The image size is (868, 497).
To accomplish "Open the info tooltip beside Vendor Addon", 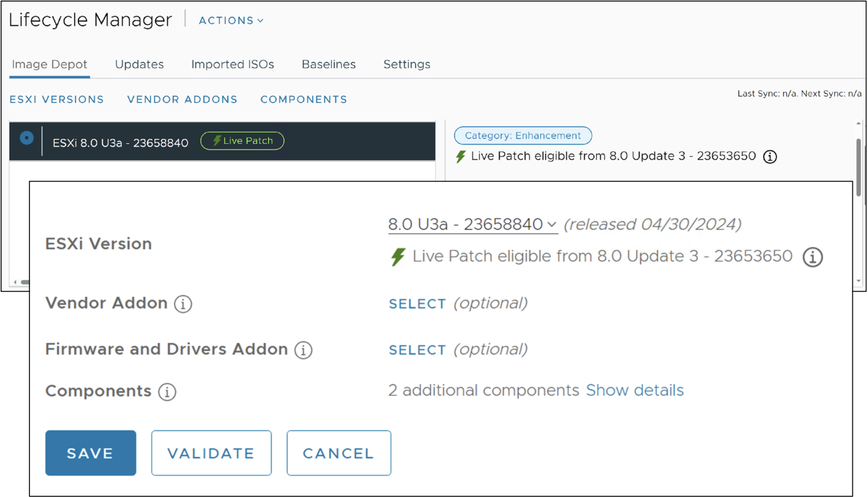I will click(183, 304).
